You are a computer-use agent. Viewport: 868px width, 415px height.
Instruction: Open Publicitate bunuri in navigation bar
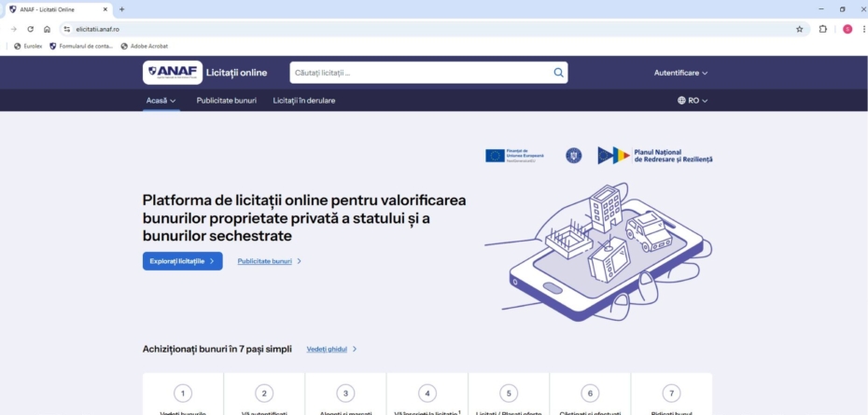click(227, 101)
